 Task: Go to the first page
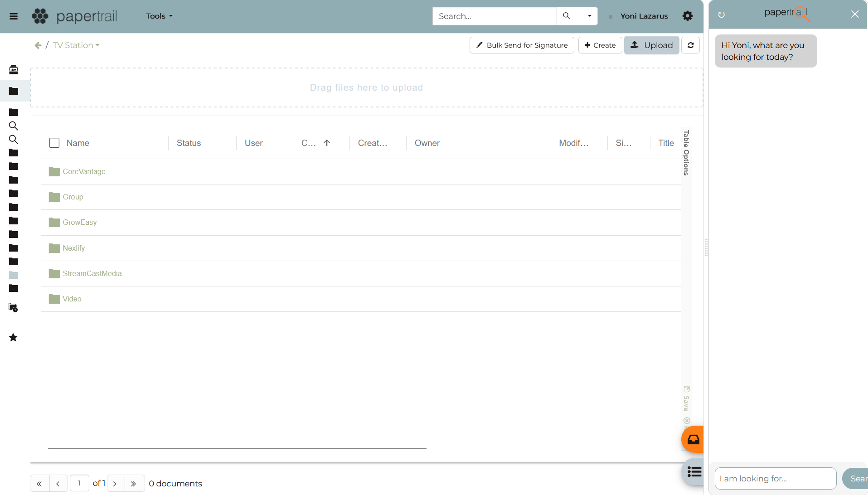39,484
